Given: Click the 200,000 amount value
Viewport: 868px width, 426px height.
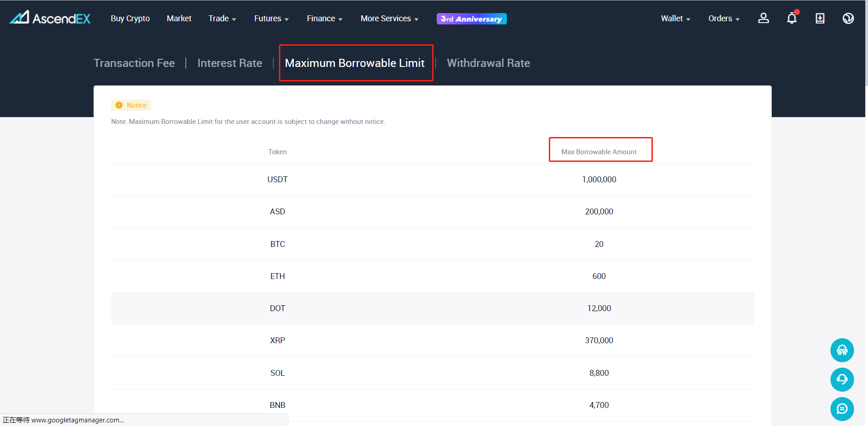Looking at the screenshot, I should coord(599,212).
